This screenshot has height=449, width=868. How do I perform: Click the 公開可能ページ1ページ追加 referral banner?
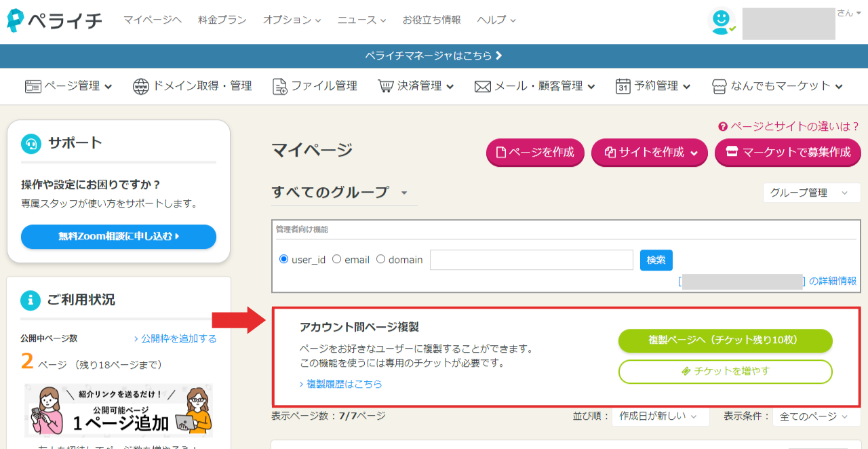[x=119, y=412]
